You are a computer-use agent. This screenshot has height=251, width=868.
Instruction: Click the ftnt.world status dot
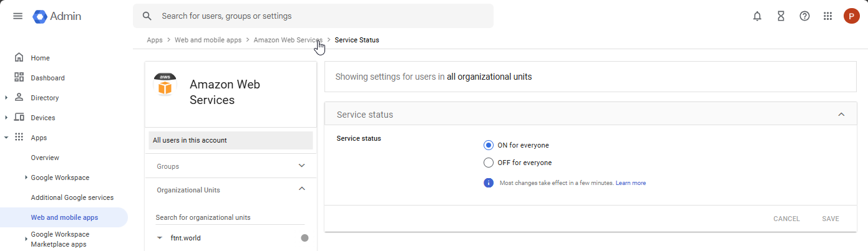coord(305,238)
